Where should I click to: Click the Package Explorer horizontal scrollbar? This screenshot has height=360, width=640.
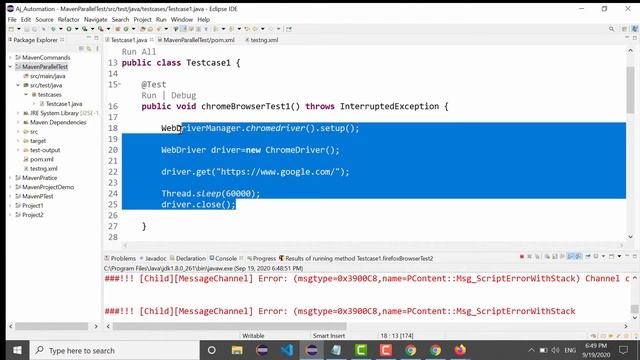point(51,326)
